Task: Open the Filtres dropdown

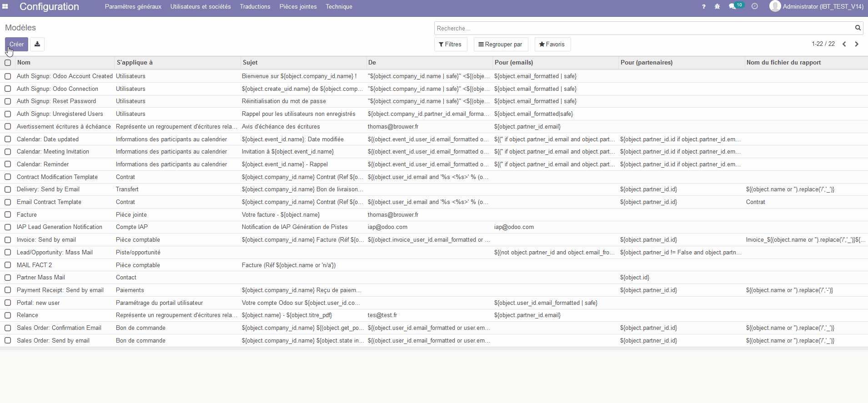Action: click(x=450, y=44)
